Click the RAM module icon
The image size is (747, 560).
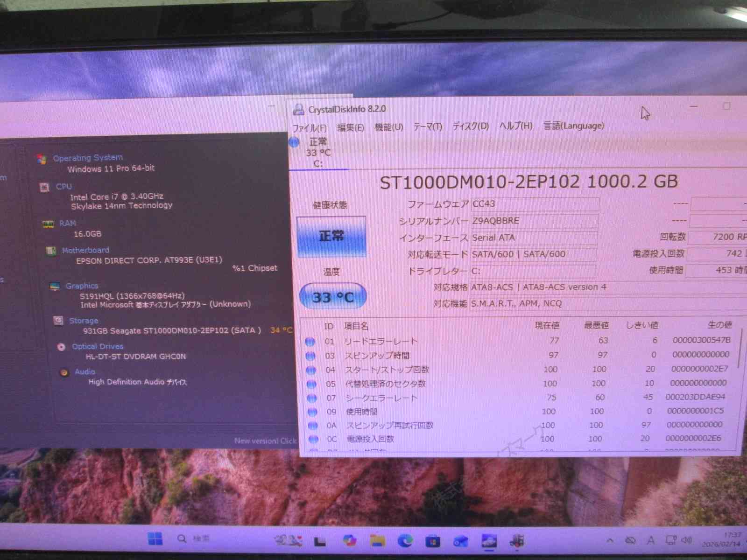pyautogui.click(x=48, y=224)
